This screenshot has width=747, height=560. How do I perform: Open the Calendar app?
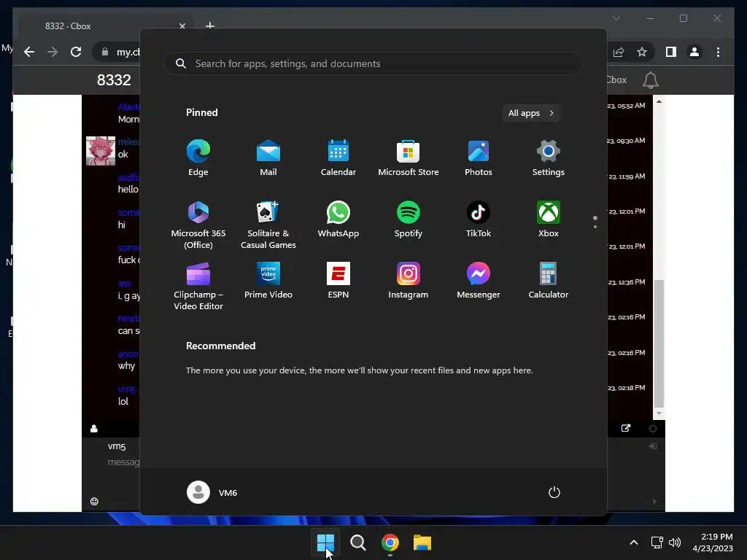tap(338, 158)
